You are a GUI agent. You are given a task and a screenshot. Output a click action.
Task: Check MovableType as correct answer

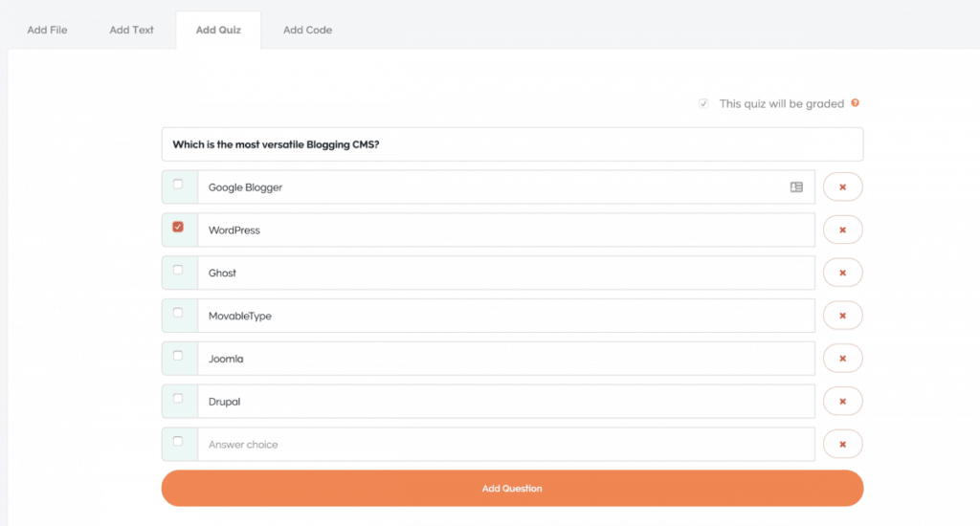point(178,313)
